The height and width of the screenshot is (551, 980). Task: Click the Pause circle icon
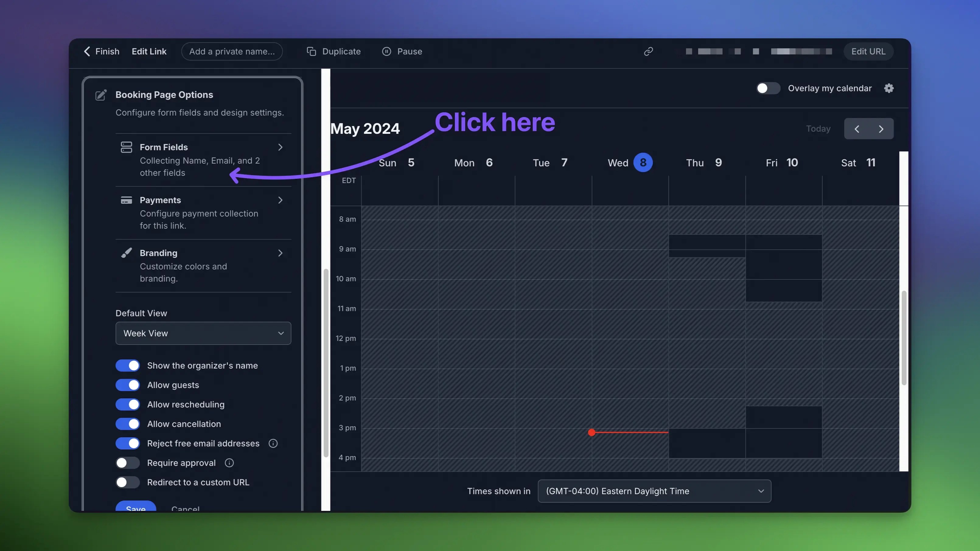[386, 51]
